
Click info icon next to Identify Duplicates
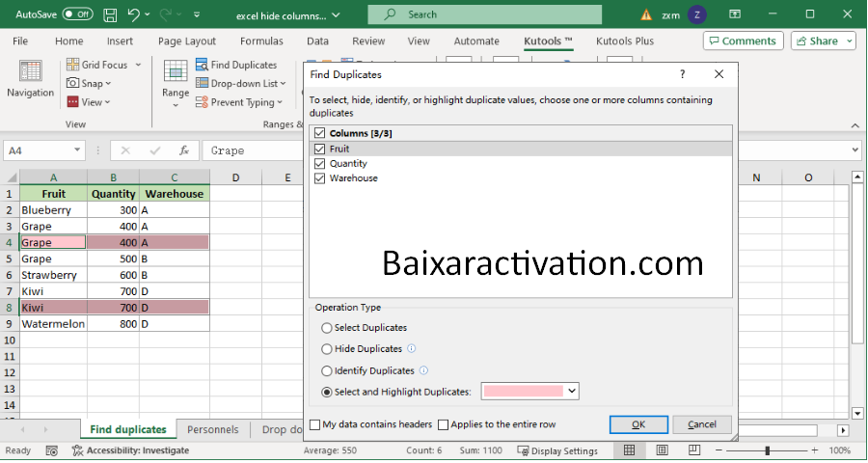coord(423,370)
